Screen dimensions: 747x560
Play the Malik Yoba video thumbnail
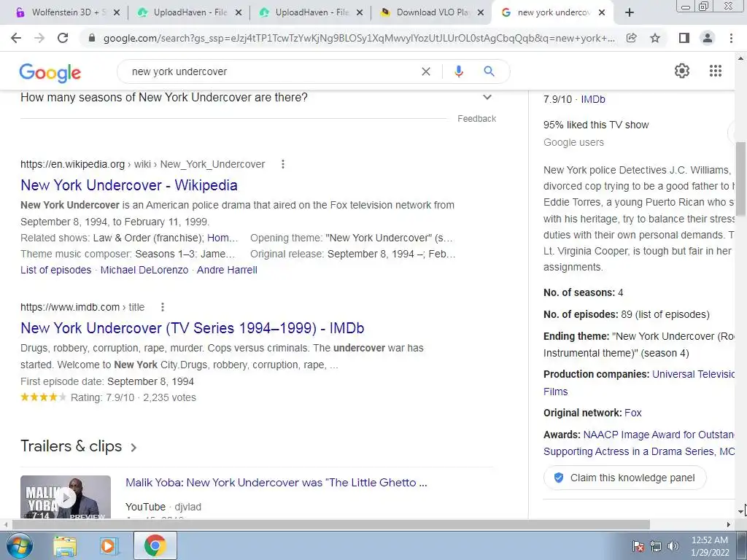click(66, 497)
